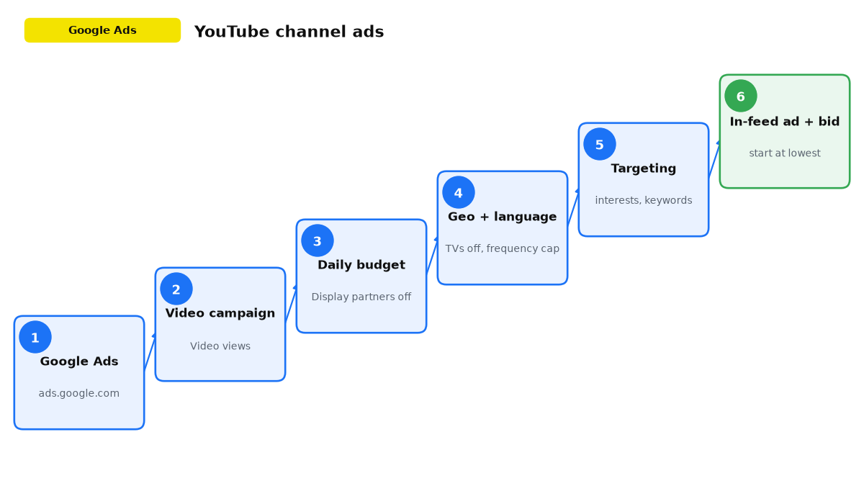Click the "interests, keywords" subtitle

pyautogui.click(x=644, y=201)
